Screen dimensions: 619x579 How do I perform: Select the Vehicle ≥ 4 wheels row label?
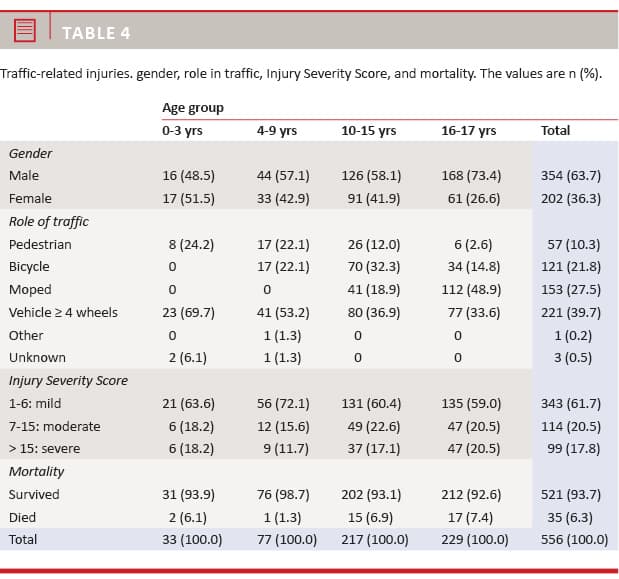click(x=63, y=312)
